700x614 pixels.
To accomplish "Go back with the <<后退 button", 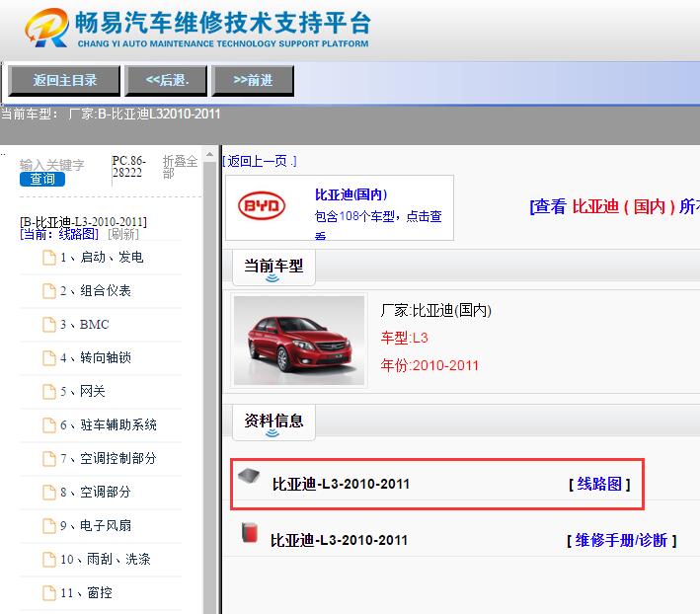I will 166,81.
